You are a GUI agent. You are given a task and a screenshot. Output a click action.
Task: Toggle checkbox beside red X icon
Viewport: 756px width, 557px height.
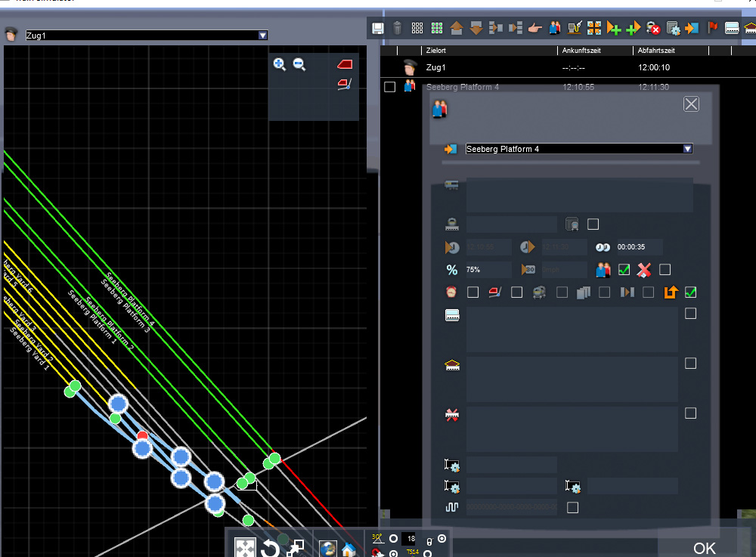[x=665, y=269]
